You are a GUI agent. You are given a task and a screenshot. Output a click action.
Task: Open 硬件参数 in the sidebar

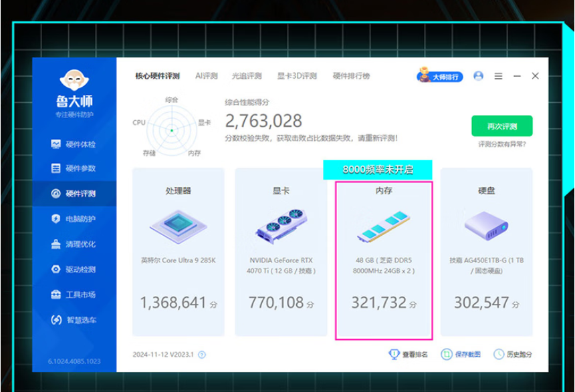pyautogui.click(x=74, y=168)
